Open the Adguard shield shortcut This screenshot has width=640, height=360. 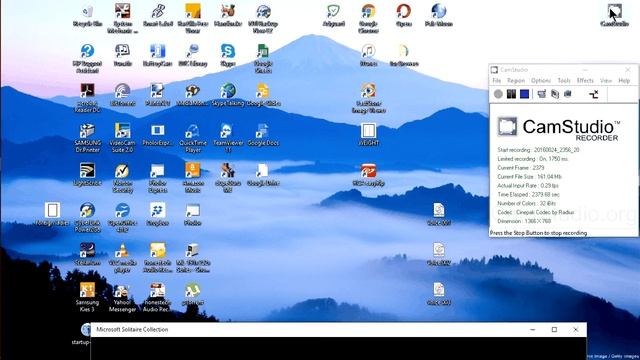point(333,16)
